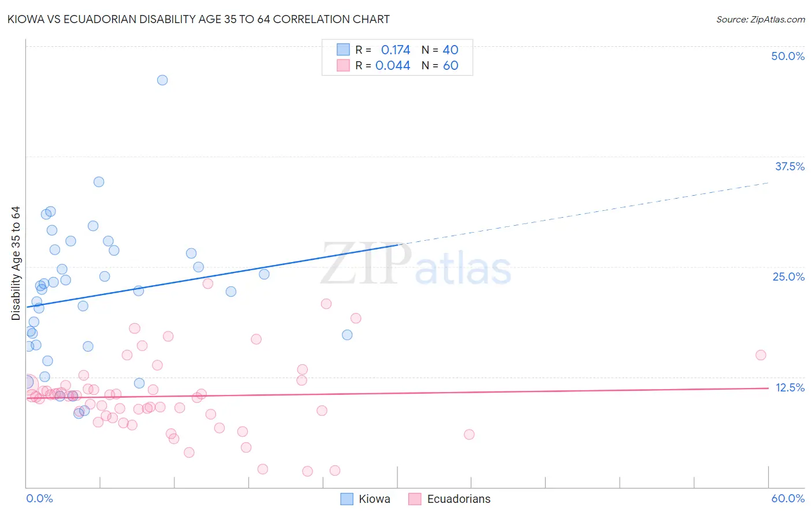Click the N = 60 value in legend
Viewport: 812px width, 515px height.
(x=440, y=65)
